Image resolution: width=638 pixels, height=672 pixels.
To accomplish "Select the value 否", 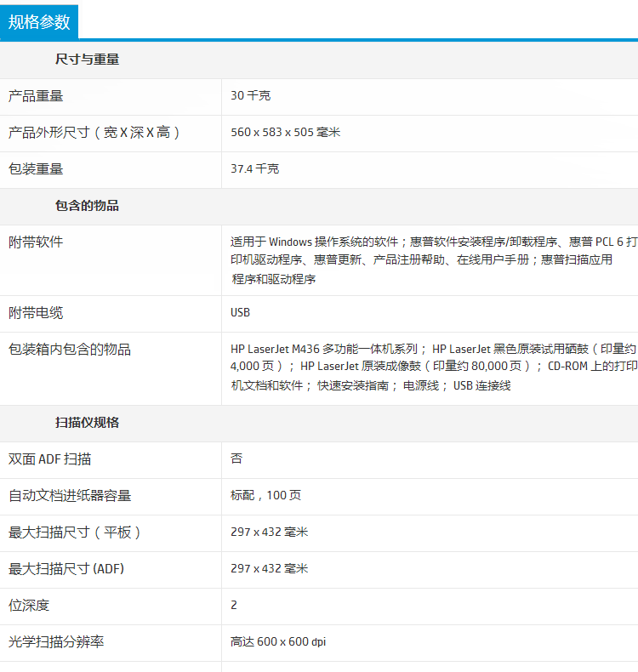I will pyautogui.click(x=236, y=458).
